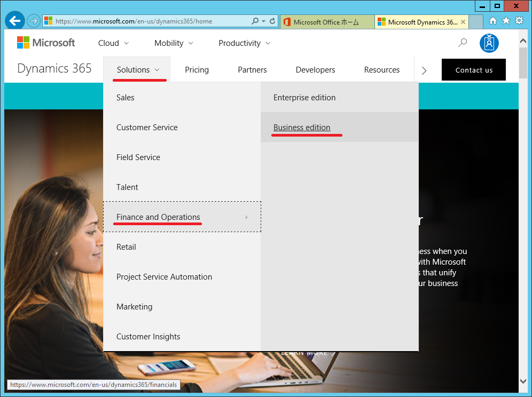The width and height of the screenshot is (532, 397).
Task: Close the Microsoft Dynamics 365 tab
Action: pos(463,22)
